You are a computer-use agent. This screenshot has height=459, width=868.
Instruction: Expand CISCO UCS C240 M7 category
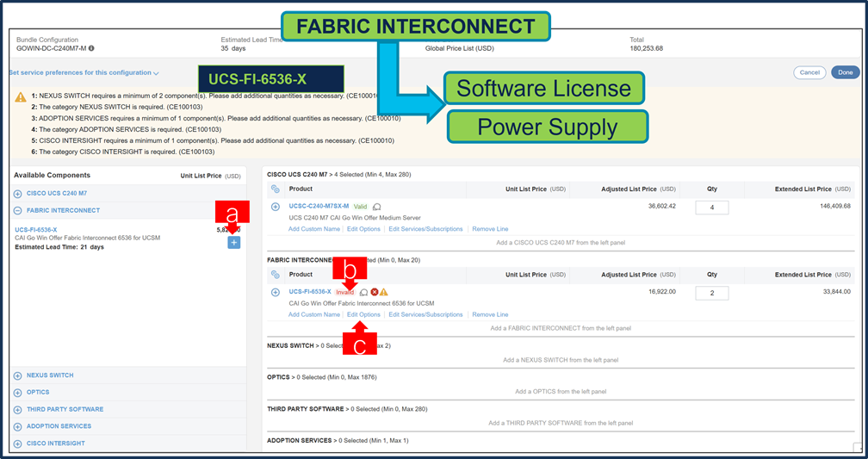[x=18, y=194]
